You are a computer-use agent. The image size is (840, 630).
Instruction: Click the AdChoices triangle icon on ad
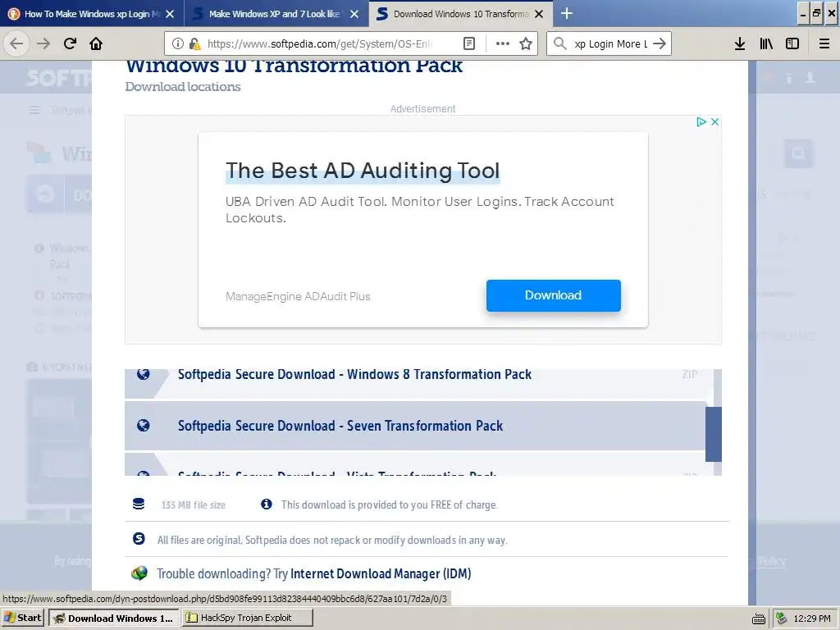click(701, 121)
